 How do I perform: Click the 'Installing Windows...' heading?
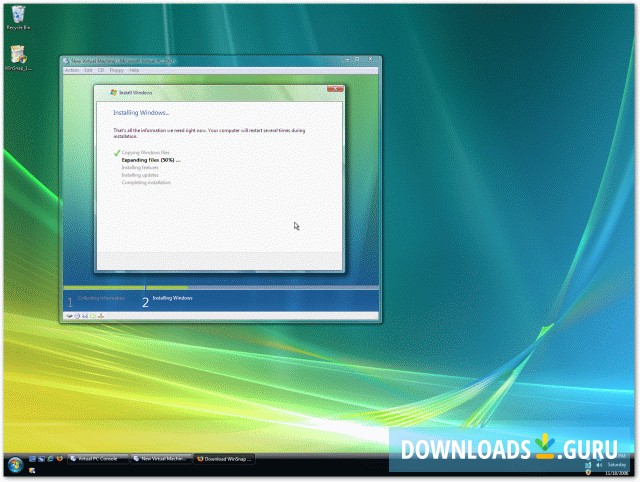click(141, 113)
